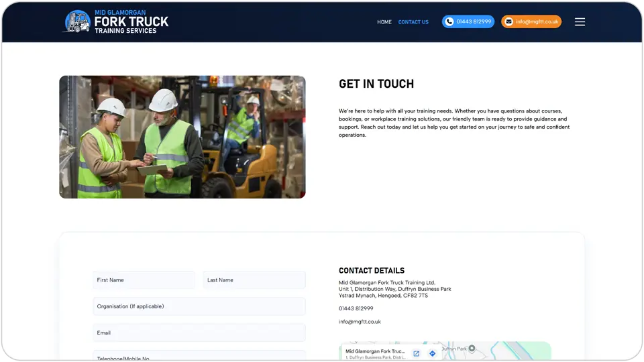Select CONTACT US in navigation
Screen dimensions: 644x362
[413, 22]
